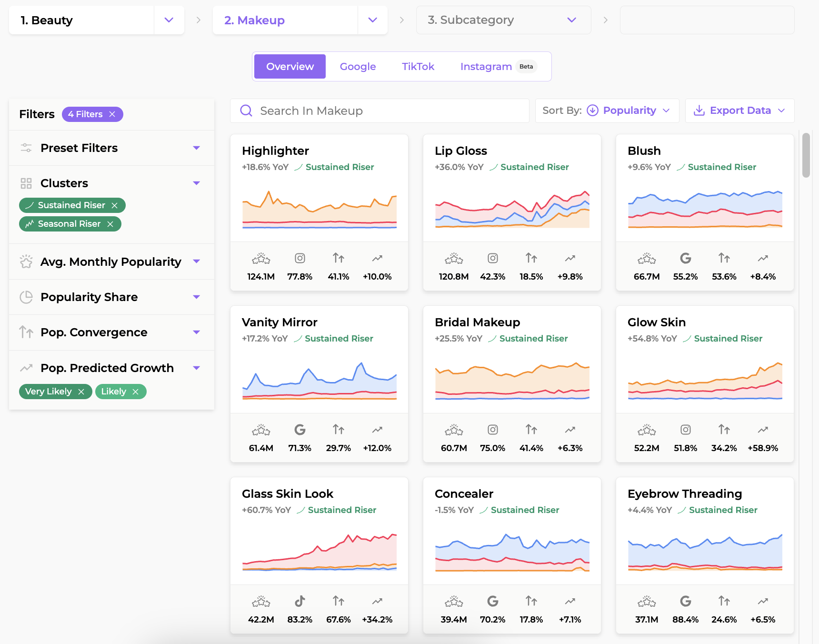Open the 2. Makeup category dropdown
This screenshot has height=644, width=819.
[372, 20]
